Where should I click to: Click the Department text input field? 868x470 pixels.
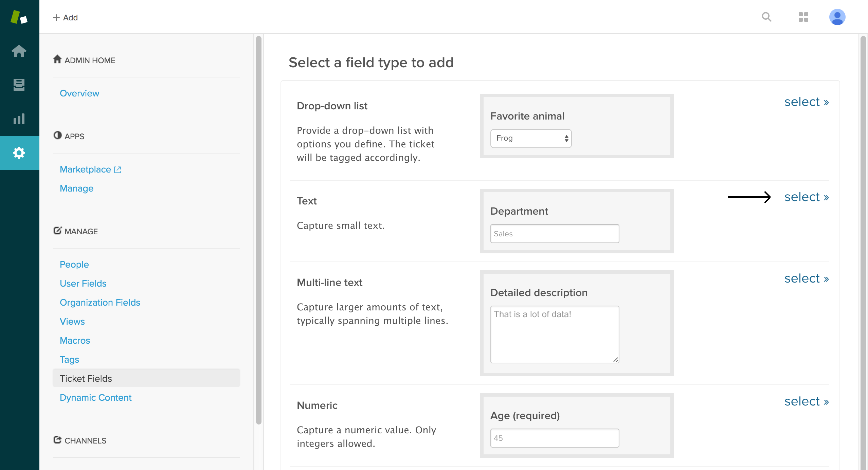554,234
